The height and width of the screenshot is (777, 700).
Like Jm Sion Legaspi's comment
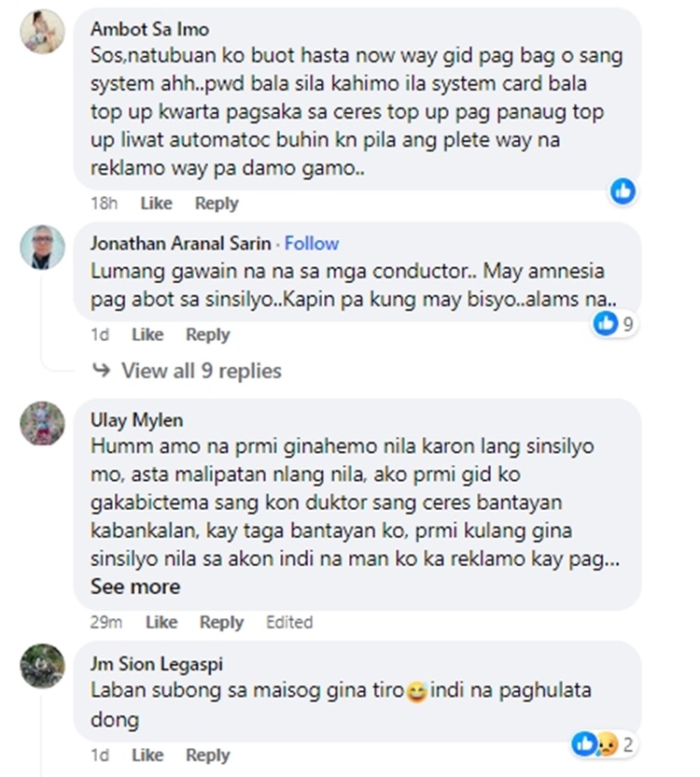(147, 755)
